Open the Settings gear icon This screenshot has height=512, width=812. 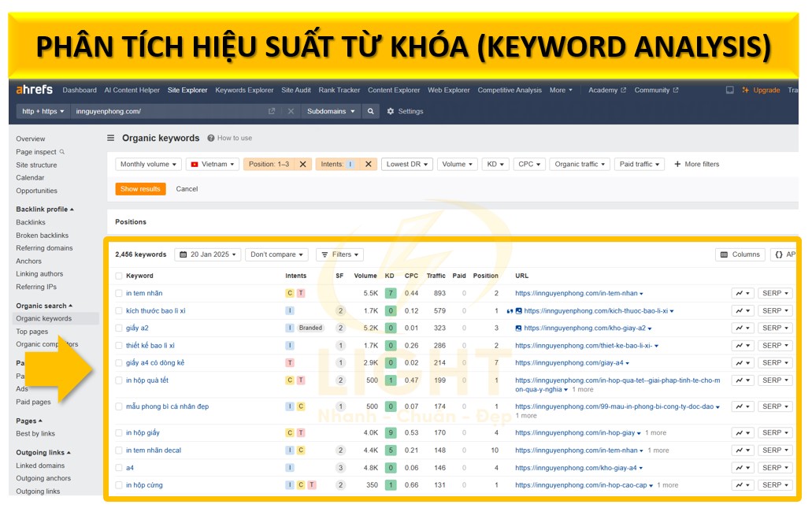[x=391, y=111]
